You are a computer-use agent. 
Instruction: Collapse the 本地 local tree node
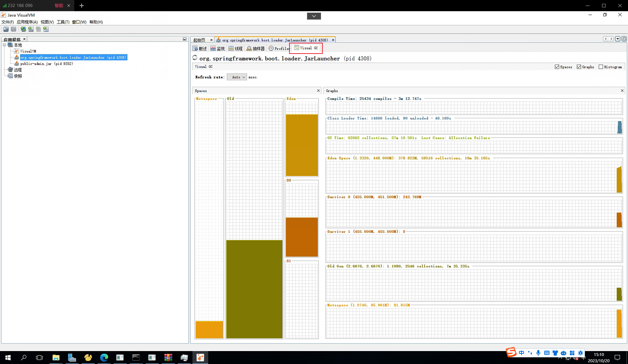5,45
